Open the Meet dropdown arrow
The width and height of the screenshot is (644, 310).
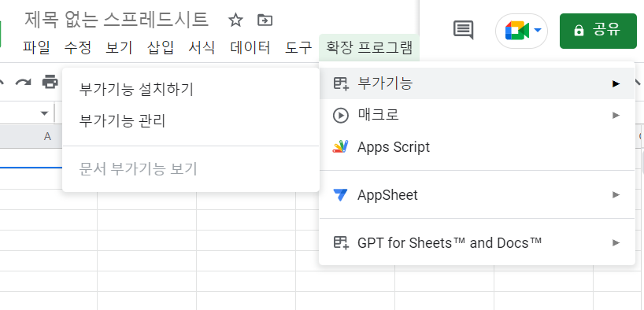(x=537, y=31)
